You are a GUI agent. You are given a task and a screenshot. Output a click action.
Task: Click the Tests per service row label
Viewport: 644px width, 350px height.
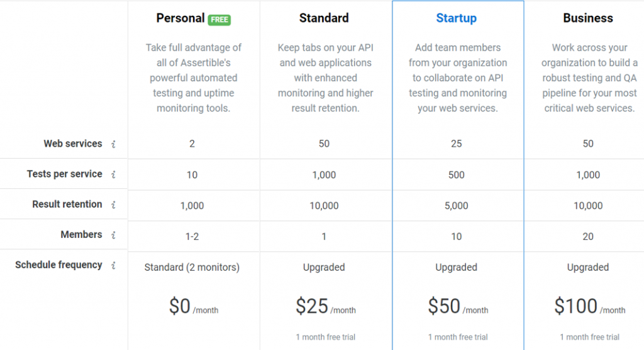64,174
